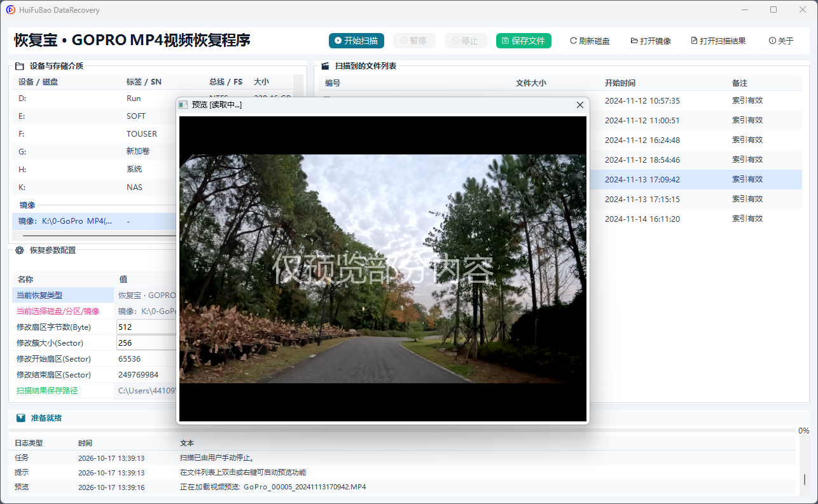818x504 pixels.
Task: Open a disk image with 打开镜像
Action: click(651, 41)
